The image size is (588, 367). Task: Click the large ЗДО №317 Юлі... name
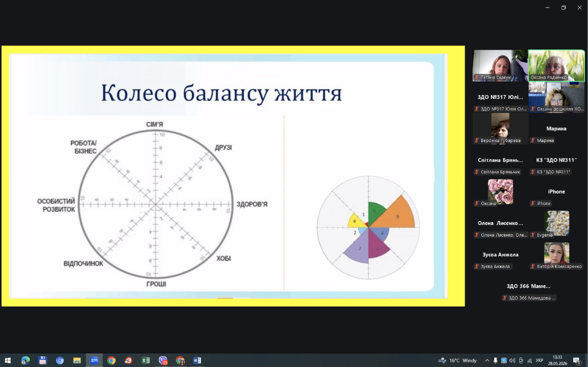(x=500, y=97)
